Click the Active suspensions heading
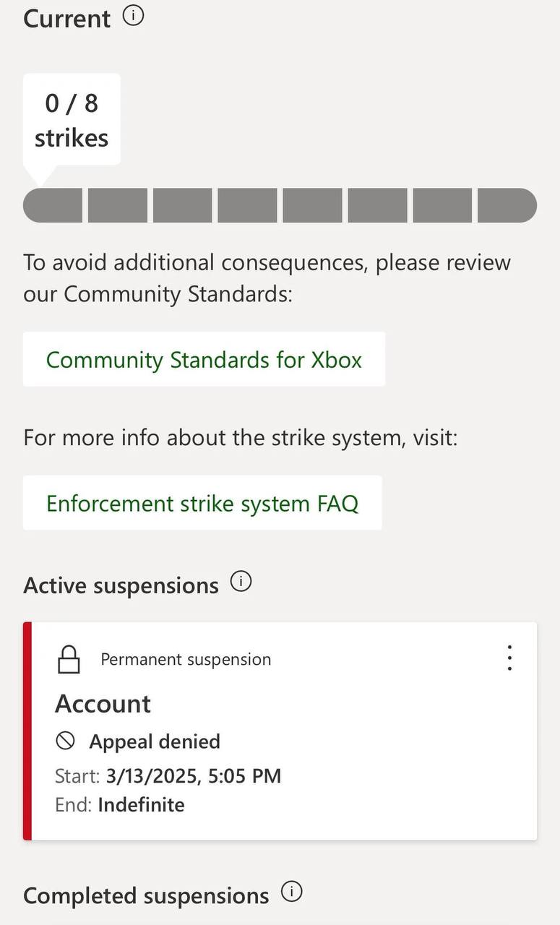This screenshot has width=560, height=925. [121, 585]
